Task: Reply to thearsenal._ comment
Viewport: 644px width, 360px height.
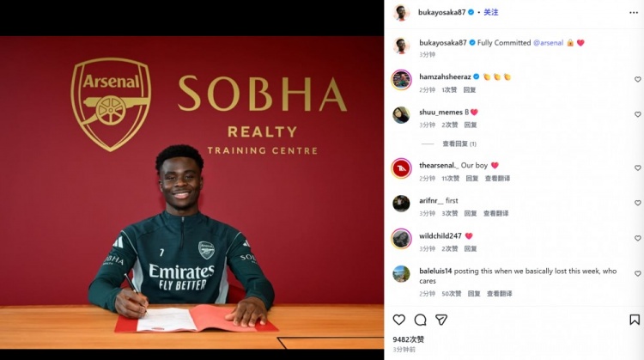Action: pyautogui.click(x=472, y=179)
